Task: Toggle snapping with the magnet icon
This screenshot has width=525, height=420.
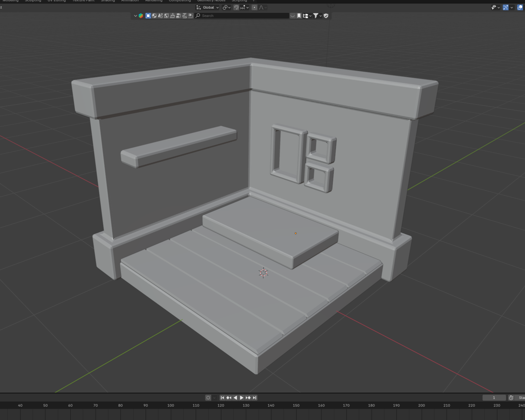Action: [x=236, y=7]
